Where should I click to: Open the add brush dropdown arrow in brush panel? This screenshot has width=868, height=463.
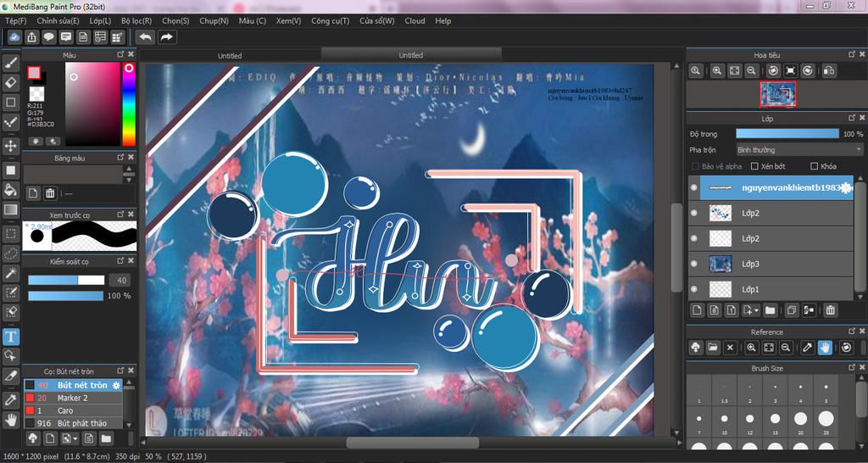75,439
